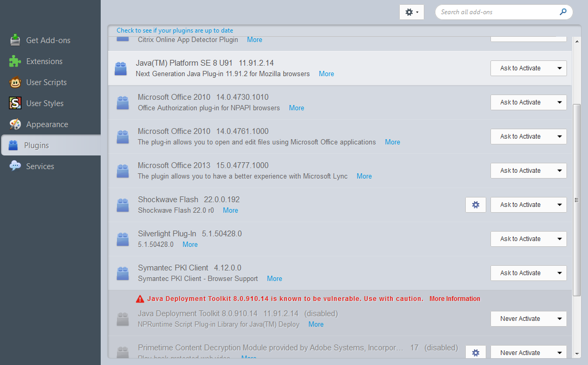Click More for Symantec PKI Browser Support
Image resolution: width=588 pixels, height=365 pixels.
click(274, 279)
